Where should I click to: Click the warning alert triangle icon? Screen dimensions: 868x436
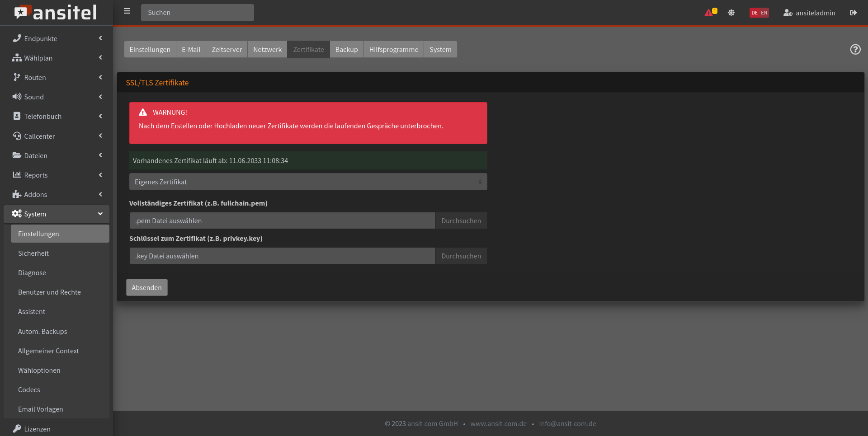pyautogui.click(x=708, y=13)
